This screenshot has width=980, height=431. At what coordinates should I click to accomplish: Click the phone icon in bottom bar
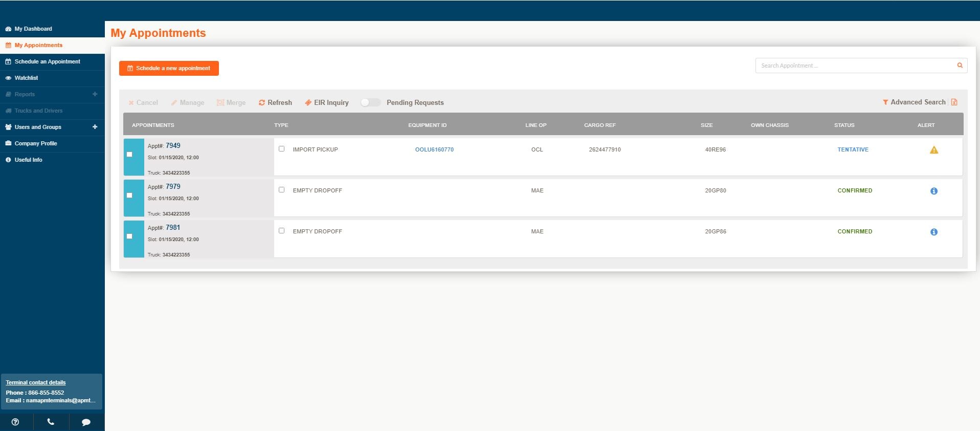(x=51, y=422)
